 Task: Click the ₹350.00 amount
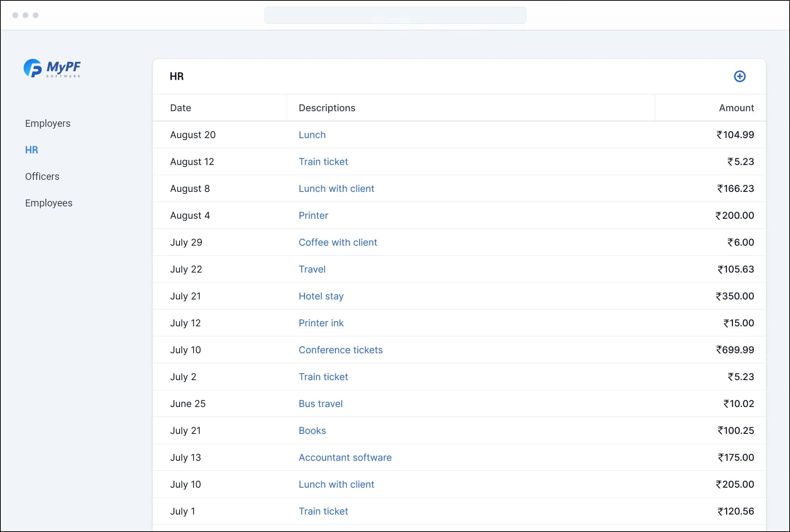pyautogui.click(x=735, y=296)
